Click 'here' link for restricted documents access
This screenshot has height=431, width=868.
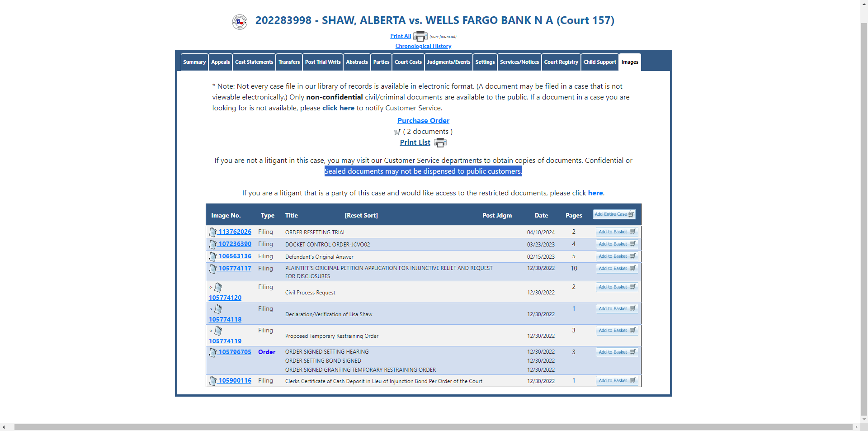coord(595,193)
